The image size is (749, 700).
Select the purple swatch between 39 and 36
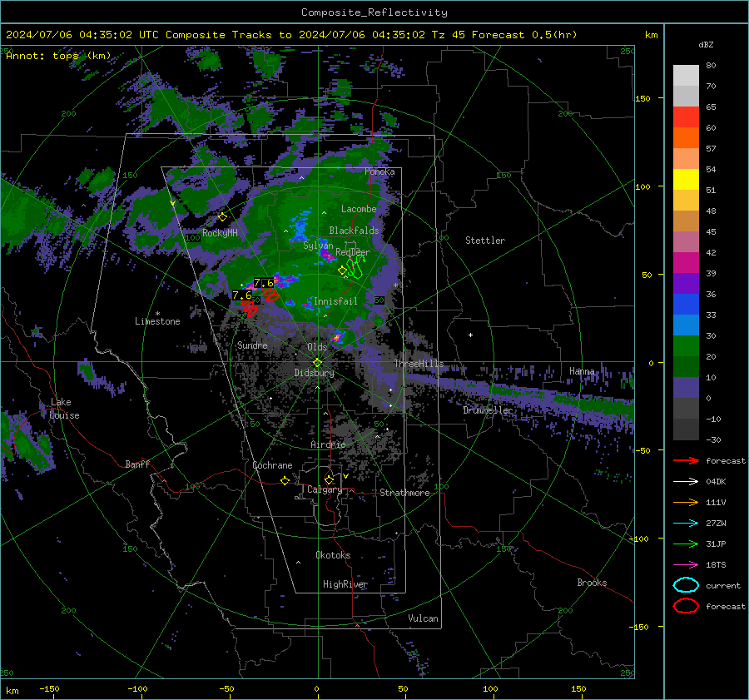[686, 284]
